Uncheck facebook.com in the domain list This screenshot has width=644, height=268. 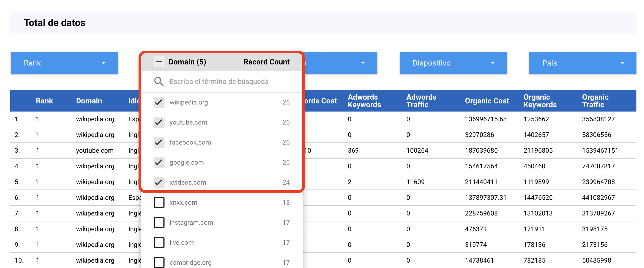tap(159, 142)
